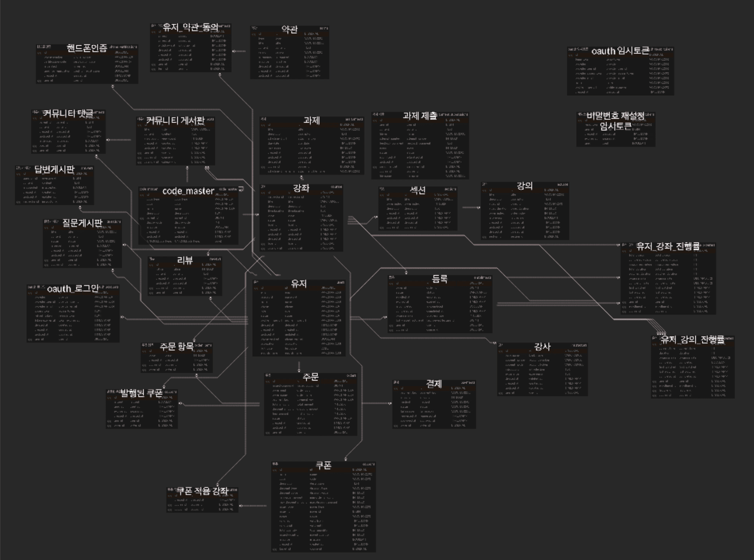Click the 유저_강의_진행률 table title

[x=692, y=340]
